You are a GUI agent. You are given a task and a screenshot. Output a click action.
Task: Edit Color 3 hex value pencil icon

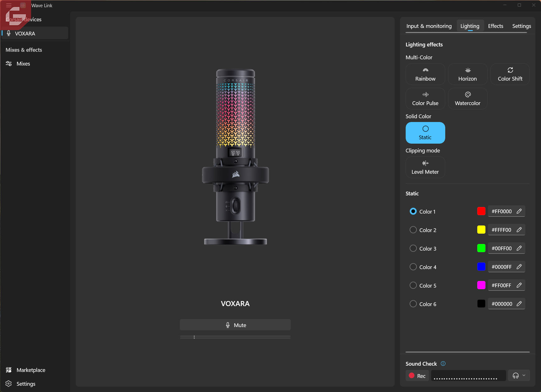519,248
